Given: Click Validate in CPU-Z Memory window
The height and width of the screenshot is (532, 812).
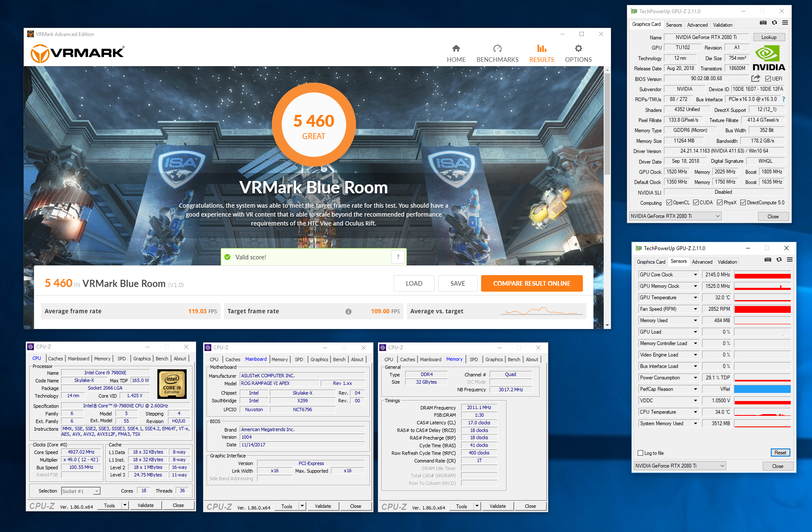Looking at the screenshot, I should (498, 506).
